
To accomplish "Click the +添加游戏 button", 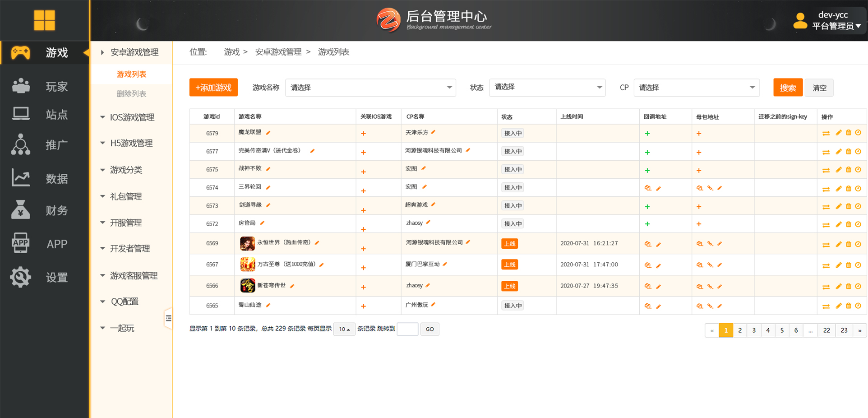I will pyautogui.click(x=213, y=87).
